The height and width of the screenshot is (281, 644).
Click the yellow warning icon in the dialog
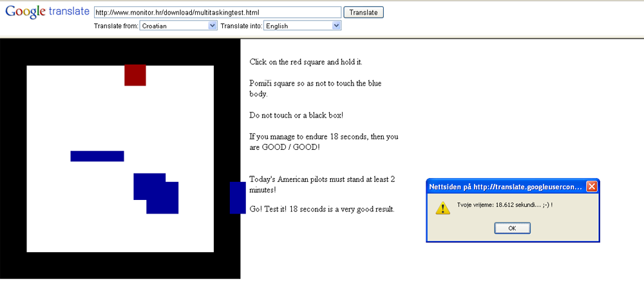[x=442, y=208]
